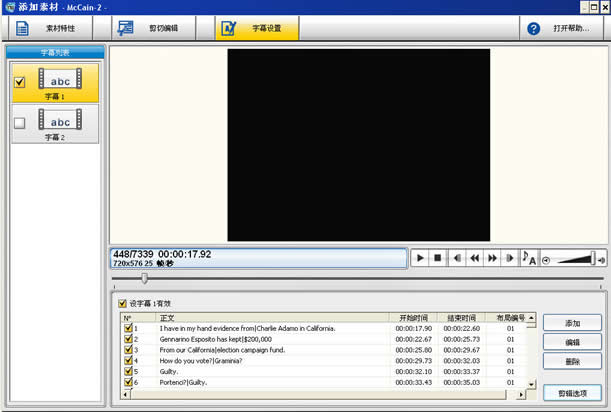Click end time 00:00:35.03
The width and height of the screenshot is (611, 412).
pos(461,382)
